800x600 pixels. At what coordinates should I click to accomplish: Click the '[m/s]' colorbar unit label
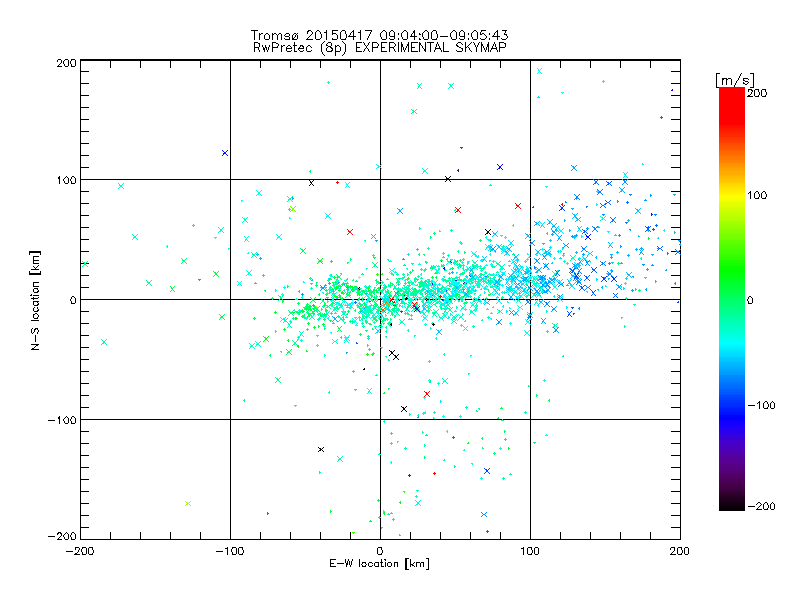pos(735,80)
